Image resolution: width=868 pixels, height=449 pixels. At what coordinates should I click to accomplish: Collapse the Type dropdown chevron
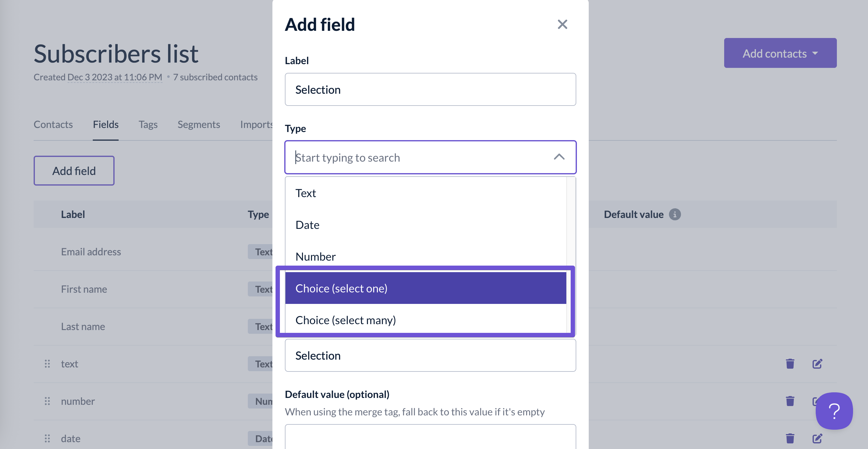tap(559, 157)
